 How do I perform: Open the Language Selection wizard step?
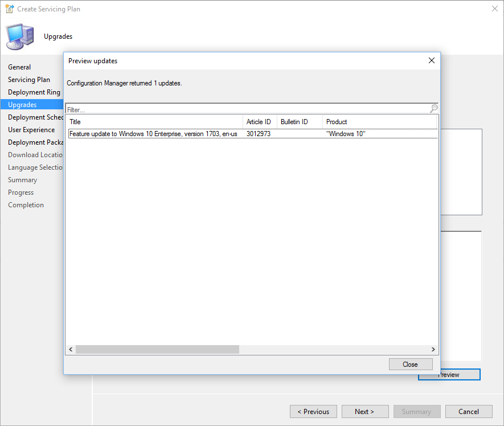pos(35,167)
